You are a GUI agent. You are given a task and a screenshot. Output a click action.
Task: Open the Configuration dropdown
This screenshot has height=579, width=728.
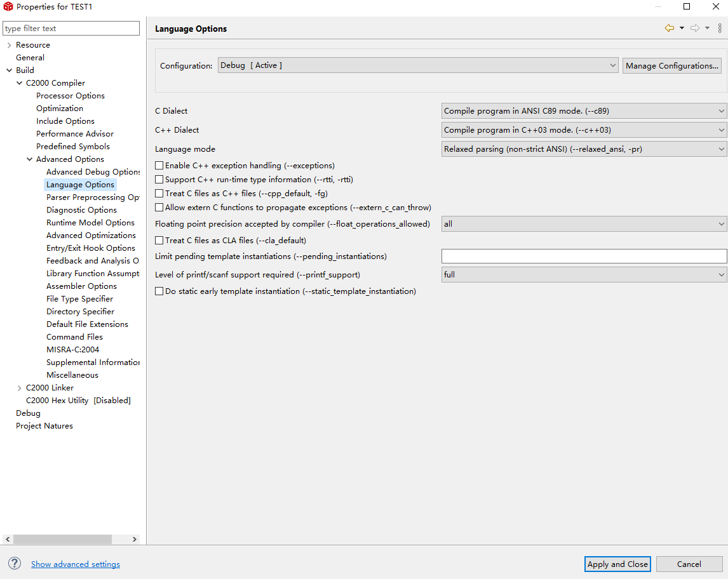pos(418,65)
